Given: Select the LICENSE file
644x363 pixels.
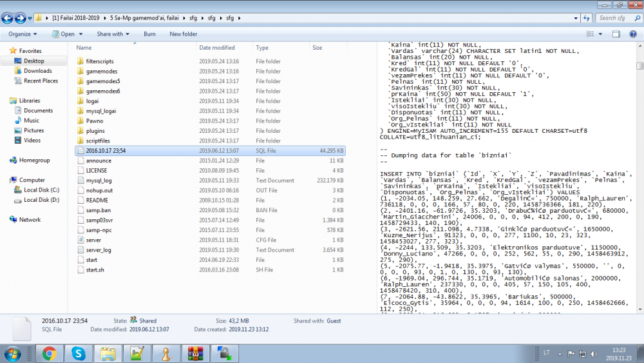Looking at the screenshot, I should point(97,171).
